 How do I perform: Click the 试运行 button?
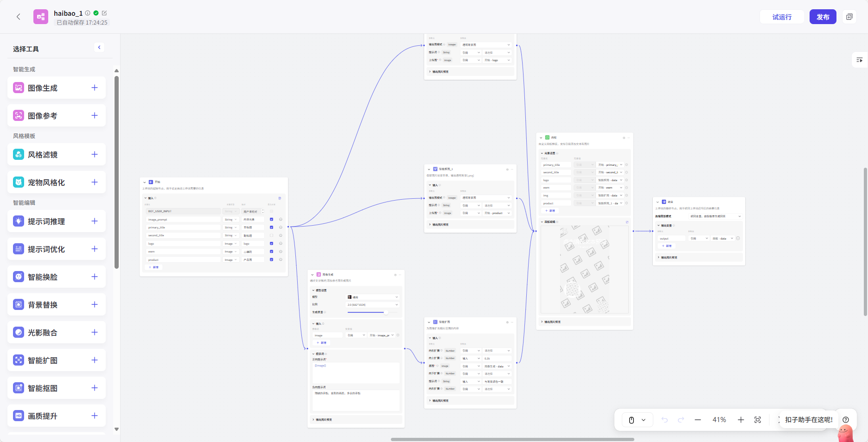[x=782, y=17]
